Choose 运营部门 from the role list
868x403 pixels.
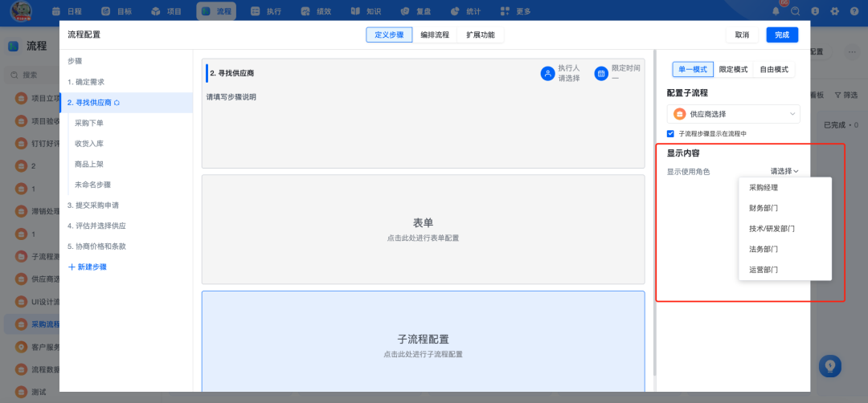785,270
